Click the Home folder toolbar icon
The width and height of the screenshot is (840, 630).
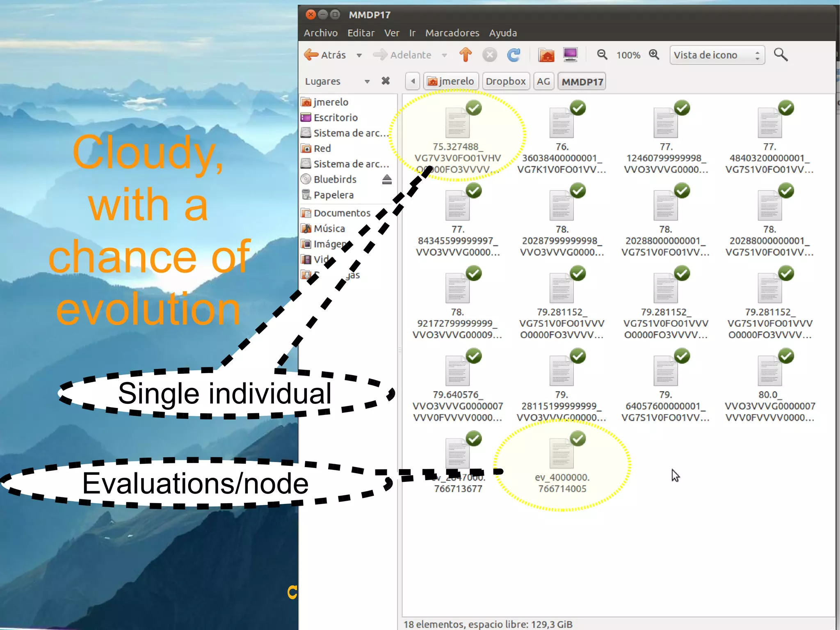click(546, 55)
